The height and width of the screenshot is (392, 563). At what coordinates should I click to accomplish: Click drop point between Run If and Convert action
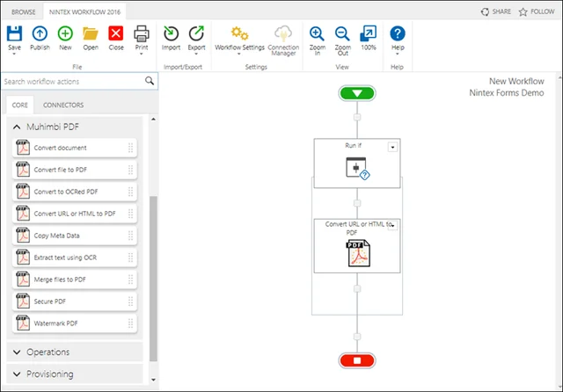(357, 203)
